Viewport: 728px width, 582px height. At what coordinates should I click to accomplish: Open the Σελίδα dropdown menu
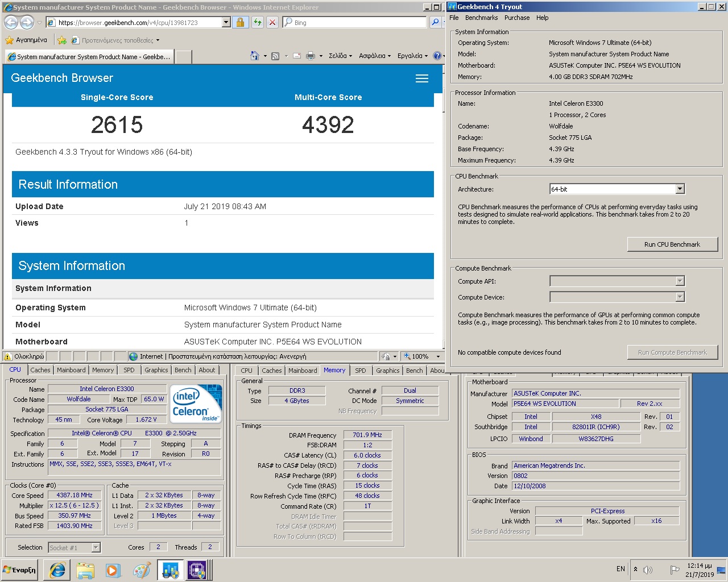pos(340,56)
